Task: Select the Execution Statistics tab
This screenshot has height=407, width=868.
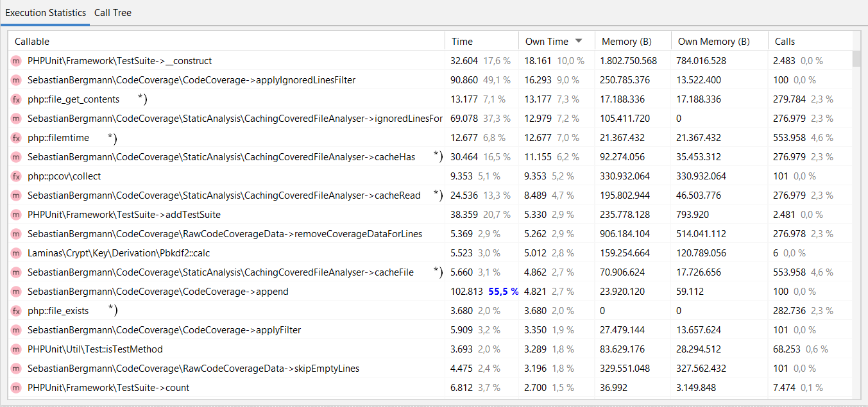Action: pos(46,12)
